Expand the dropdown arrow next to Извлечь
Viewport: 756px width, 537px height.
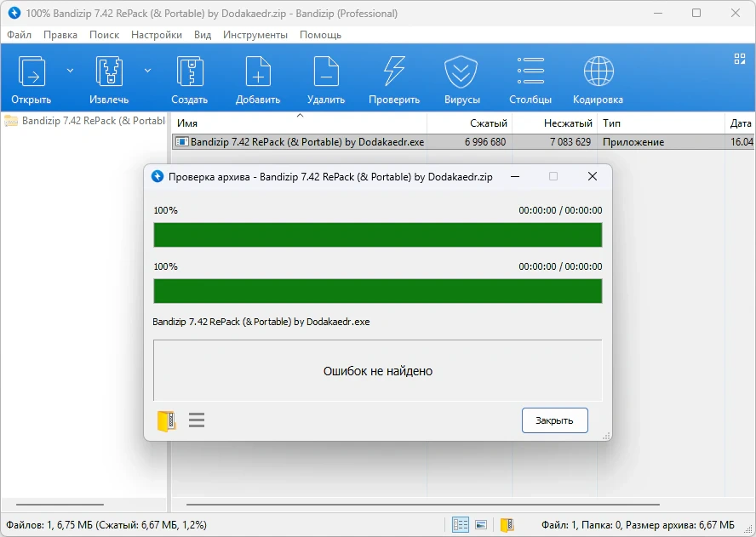coord(147,71)
